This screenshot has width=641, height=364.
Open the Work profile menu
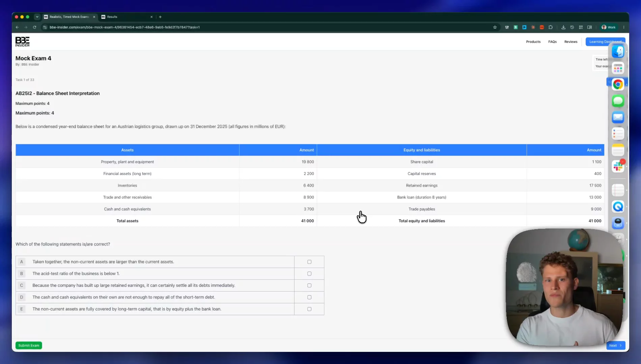coord(609,27)
